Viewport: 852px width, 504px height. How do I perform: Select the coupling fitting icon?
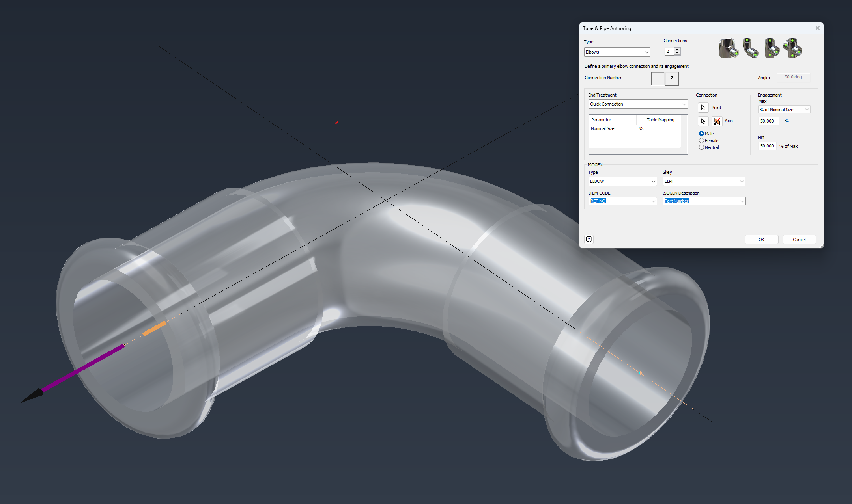point(729,48)
